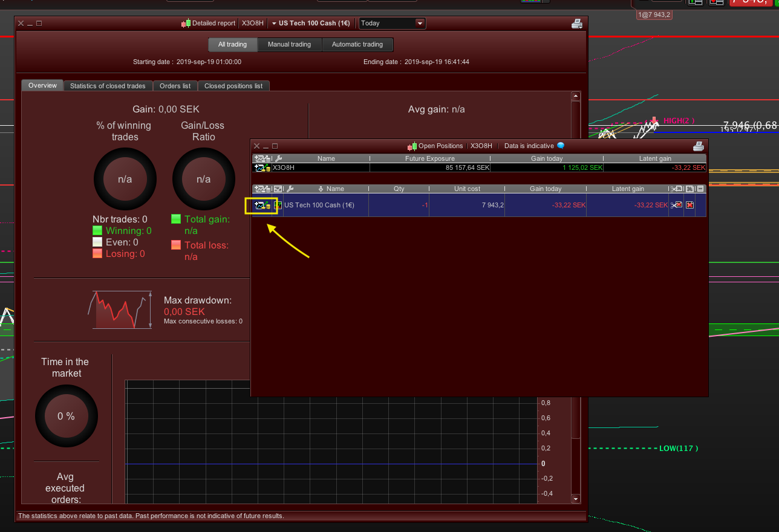Click the Max drawdown 0,00 SEK value

click(x=184, y=312)
